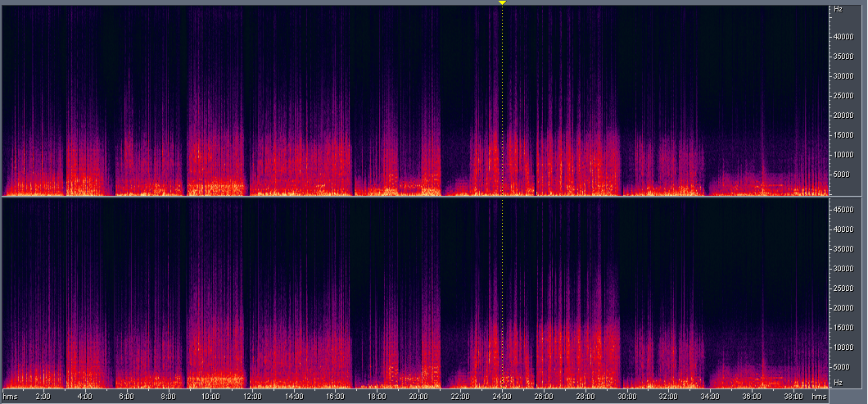Click the 10:00 mark on the time ruler
This screenshot has height=404, width=868.
(x=210, y=397)
